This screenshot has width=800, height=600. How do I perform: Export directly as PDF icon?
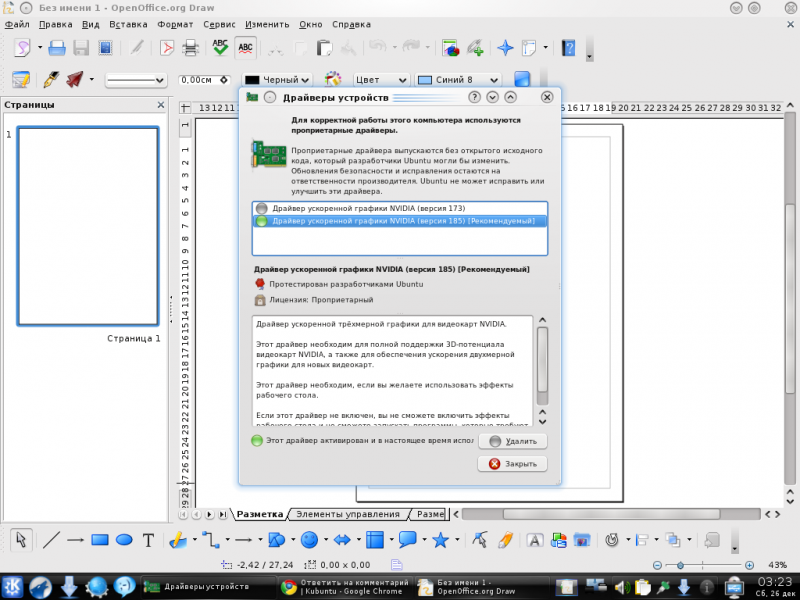(x=166, y=48)
